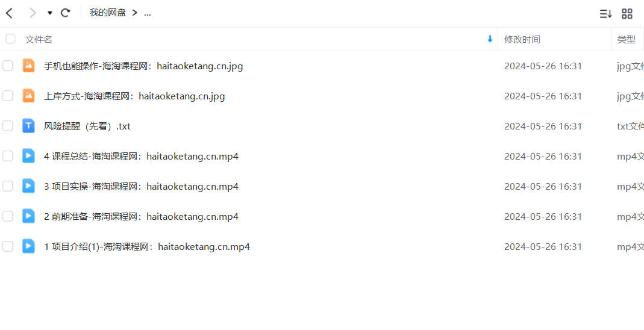Open the sort order menu icon
The image size is (644, 330).
(605, 13)
